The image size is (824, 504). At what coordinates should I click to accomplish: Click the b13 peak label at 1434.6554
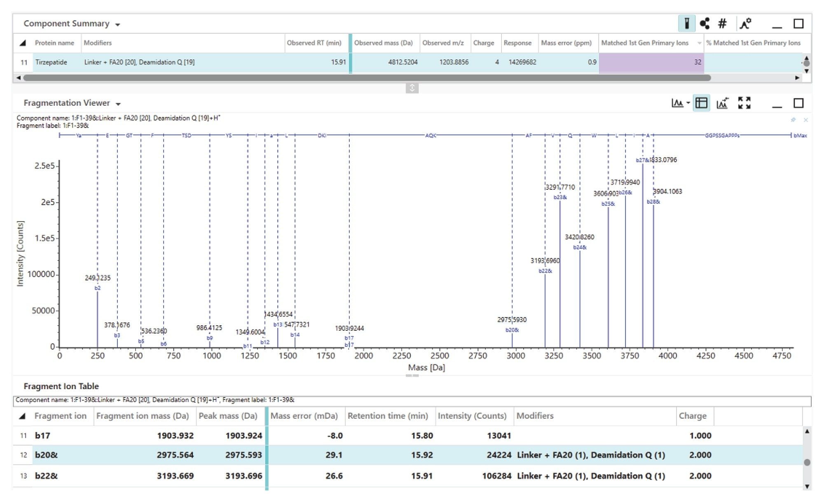pyautogui.click(x=278, y=325)
